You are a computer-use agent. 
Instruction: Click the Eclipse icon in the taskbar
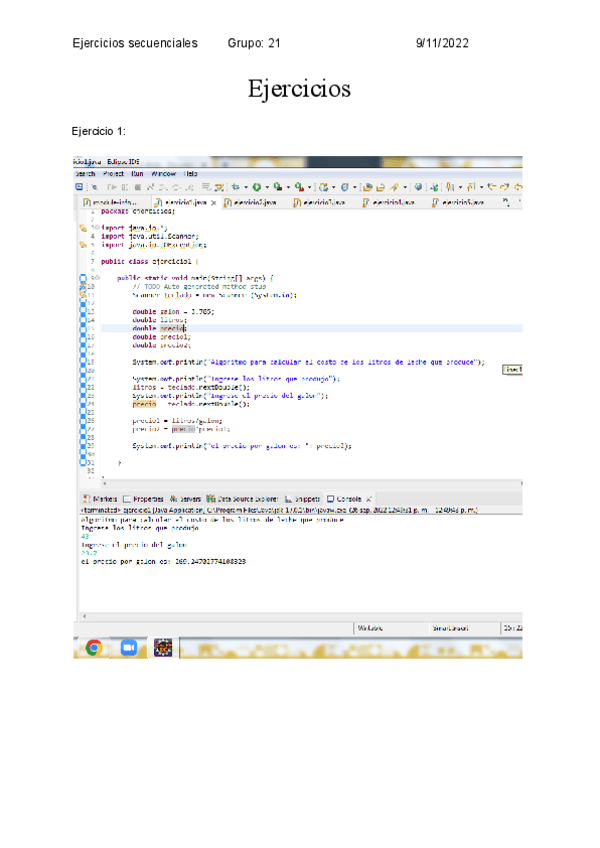tap(162, 647)
